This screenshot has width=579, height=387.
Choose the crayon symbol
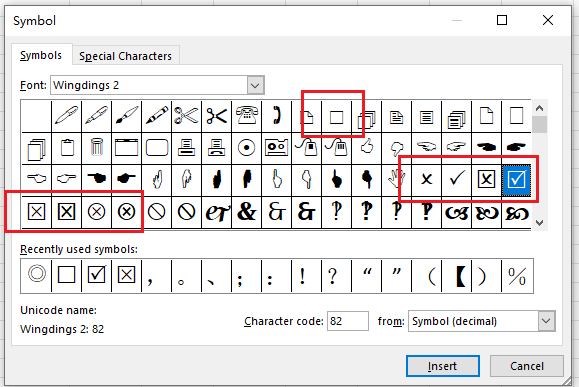[157, 116]
